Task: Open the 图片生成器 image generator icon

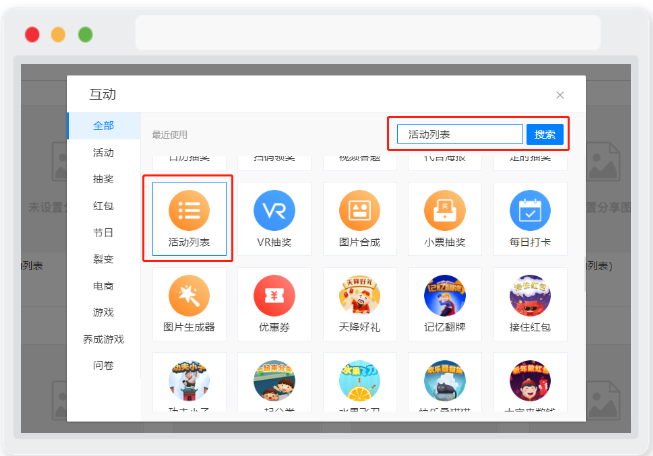Action: click(189, 296)
